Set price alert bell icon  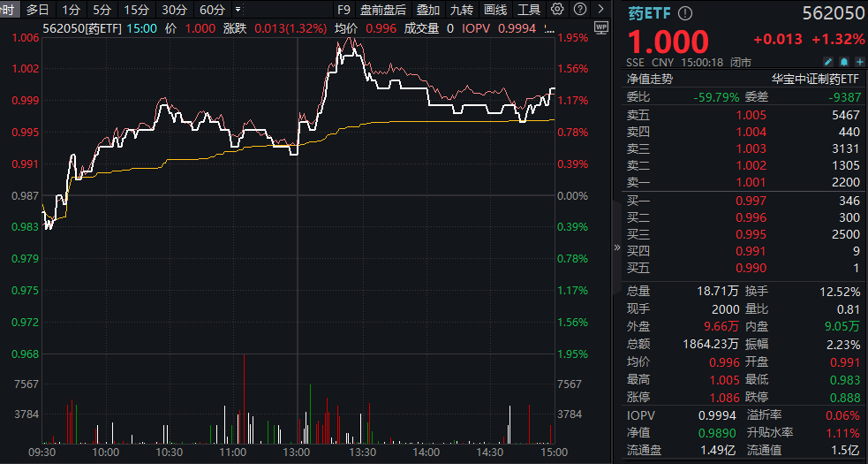coord(844,62)
